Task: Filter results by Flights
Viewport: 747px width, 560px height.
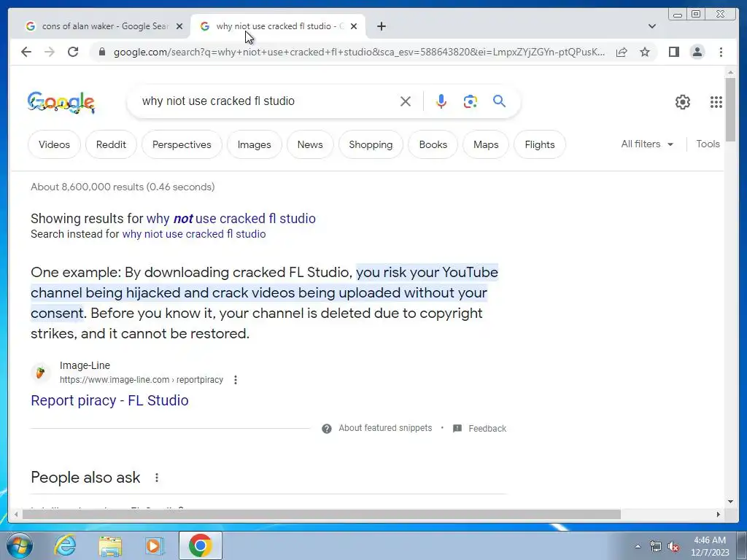Action: pyautogui.click(x=540, y=144)
